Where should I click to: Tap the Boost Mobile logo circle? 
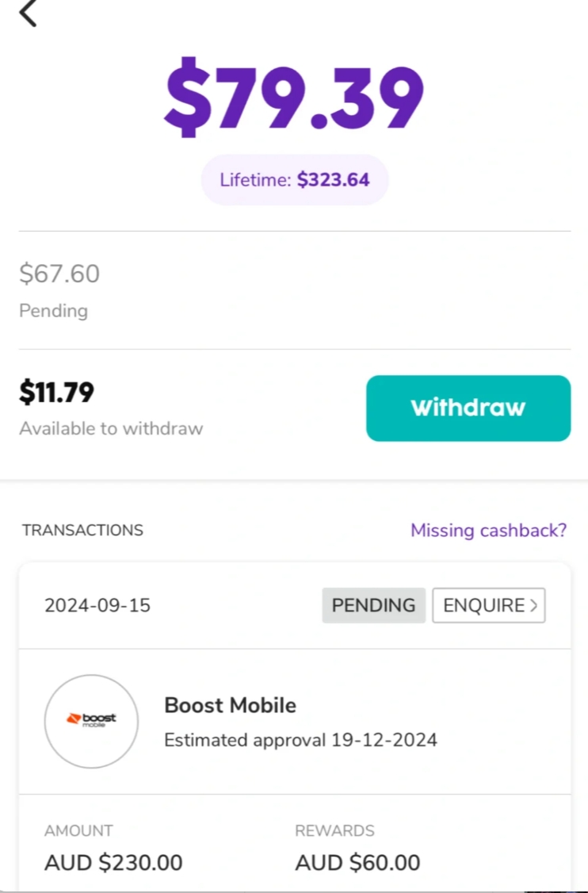(x=92, y=722)
